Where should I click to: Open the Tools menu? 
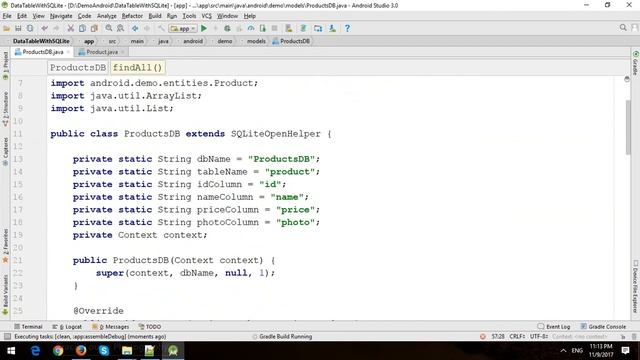pos(189,16)
